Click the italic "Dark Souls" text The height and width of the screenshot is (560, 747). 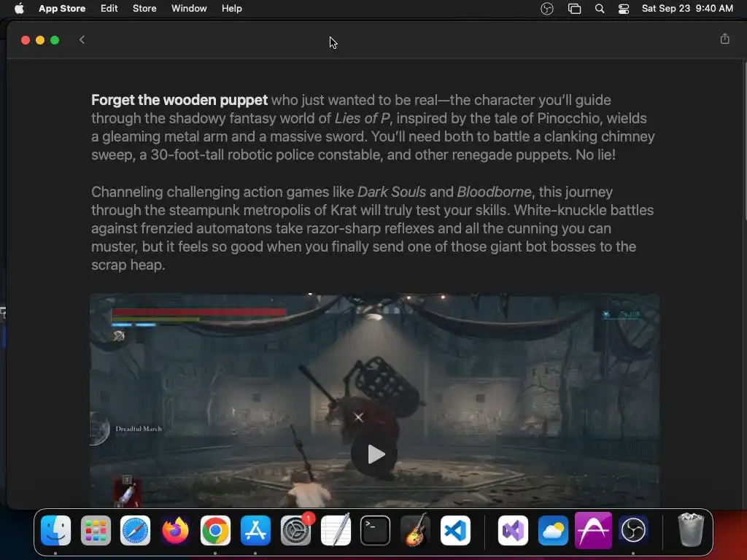click(x=392, y=192)
